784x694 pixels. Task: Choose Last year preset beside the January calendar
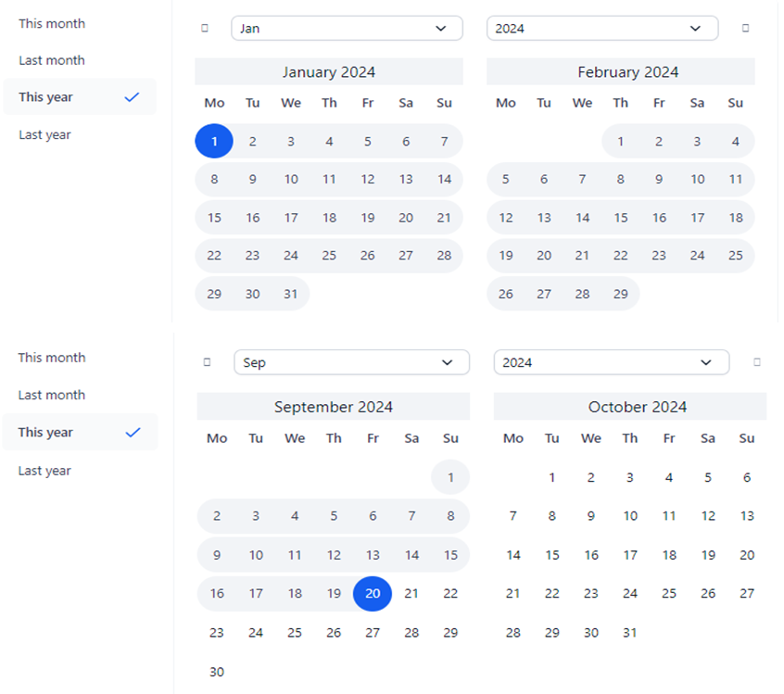[44, 135]
